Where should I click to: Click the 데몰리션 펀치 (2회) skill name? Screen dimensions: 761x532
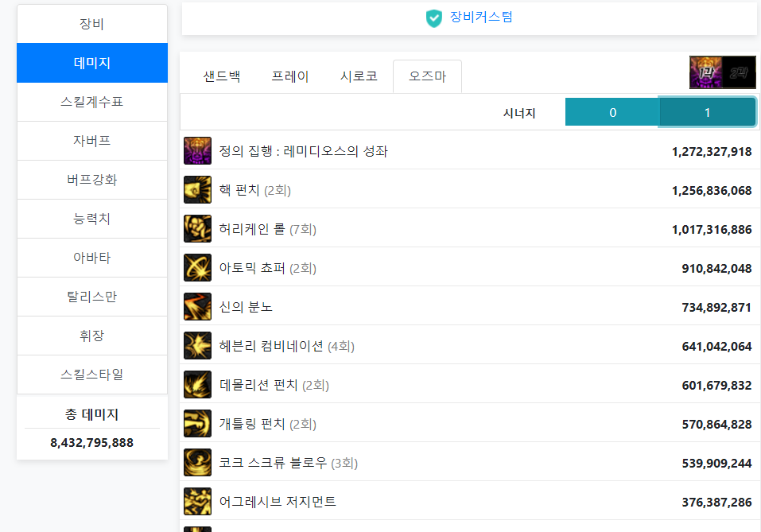click(274, 384)
